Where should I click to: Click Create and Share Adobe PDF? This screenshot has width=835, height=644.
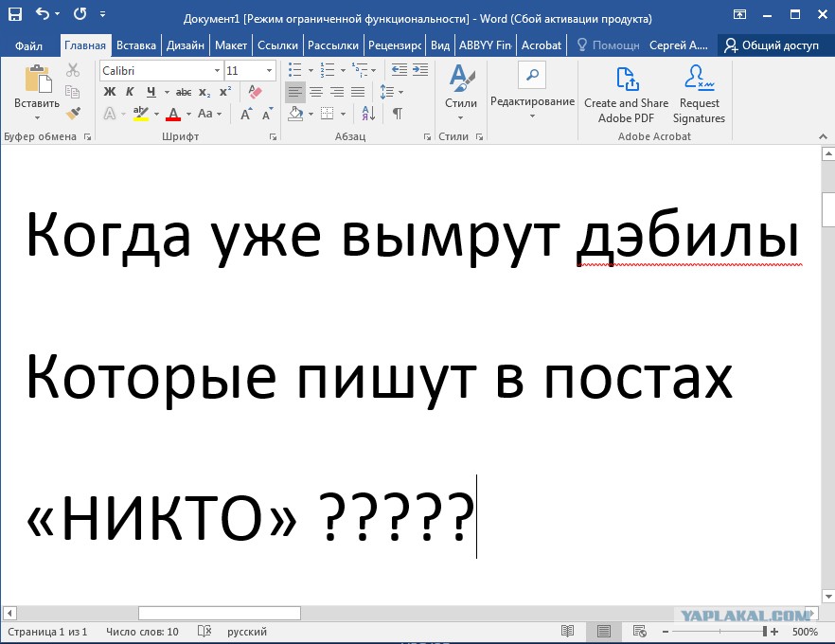coord(627,95)
